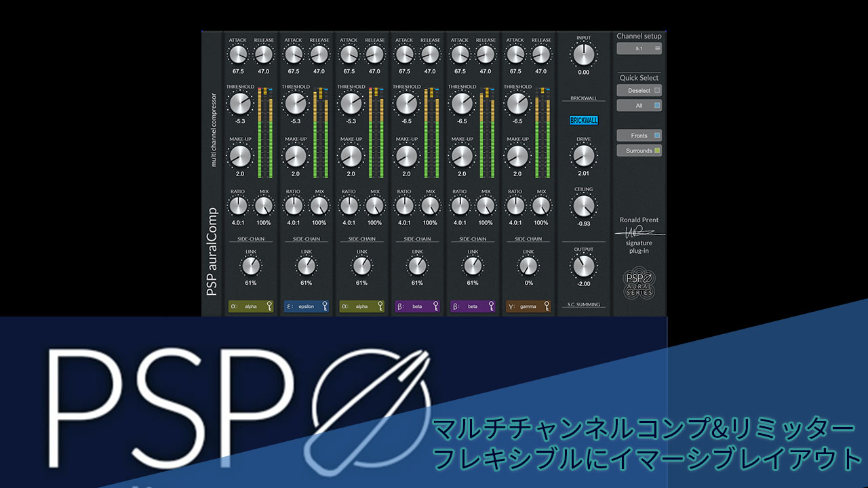The height and width of the screenshot is (488, 868).
Task: Click the Ceiling knob
Action: pos(583,206)
